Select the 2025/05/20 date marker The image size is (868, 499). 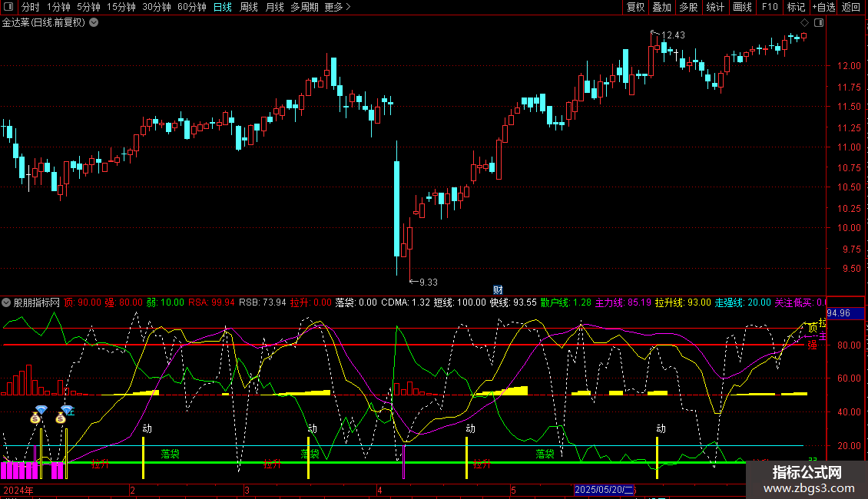[604, 490]
